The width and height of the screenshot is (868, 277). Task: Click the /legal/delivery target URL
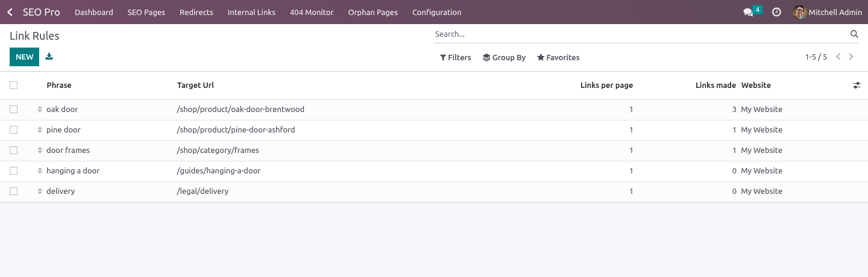(203, 191)
